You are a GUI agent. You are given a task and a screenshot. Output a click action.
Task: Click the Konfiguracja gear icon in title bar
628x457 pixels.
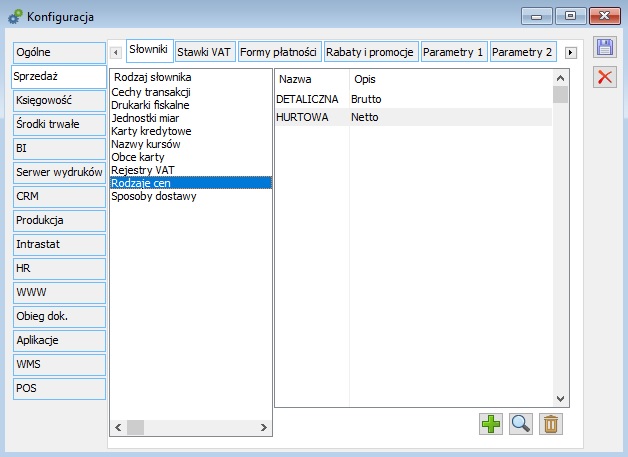pos(15,17)
